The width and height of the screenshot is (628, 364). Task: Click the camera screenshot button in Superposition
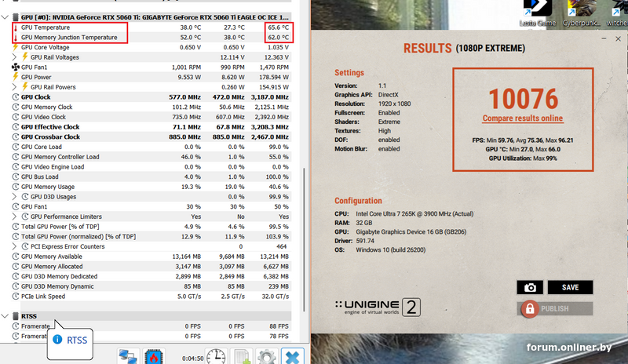[530, 287]
